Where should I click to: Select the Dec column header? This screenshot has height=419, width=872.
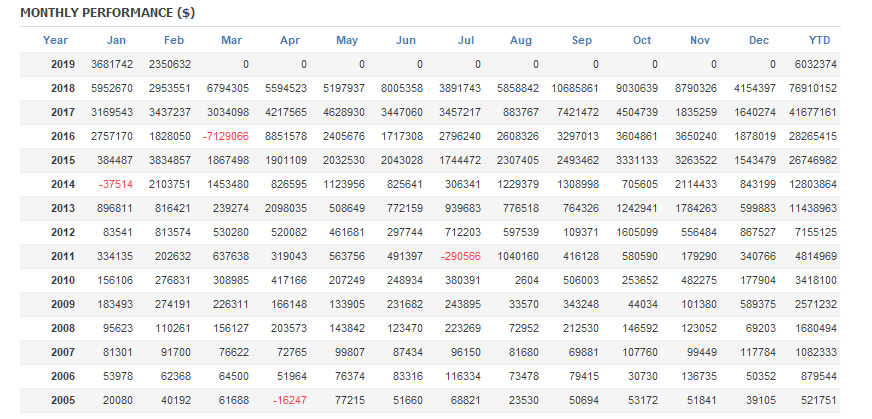click(x=758, y=40)
